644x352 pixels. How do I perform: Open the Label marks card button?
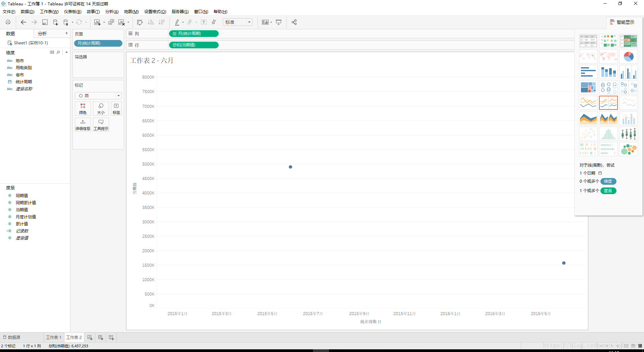[x=116, y=108]
